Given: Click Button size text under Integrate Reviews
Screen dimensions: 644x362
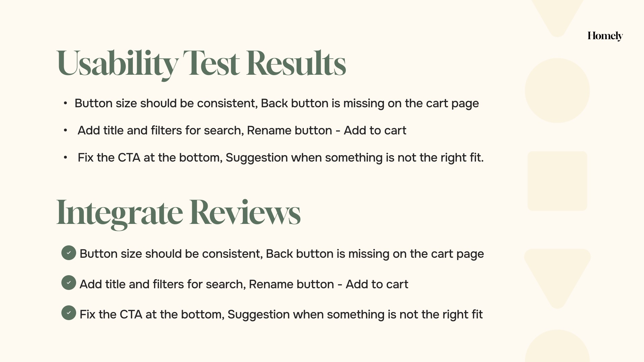Looking at the screenshot, I should (281, 254).
